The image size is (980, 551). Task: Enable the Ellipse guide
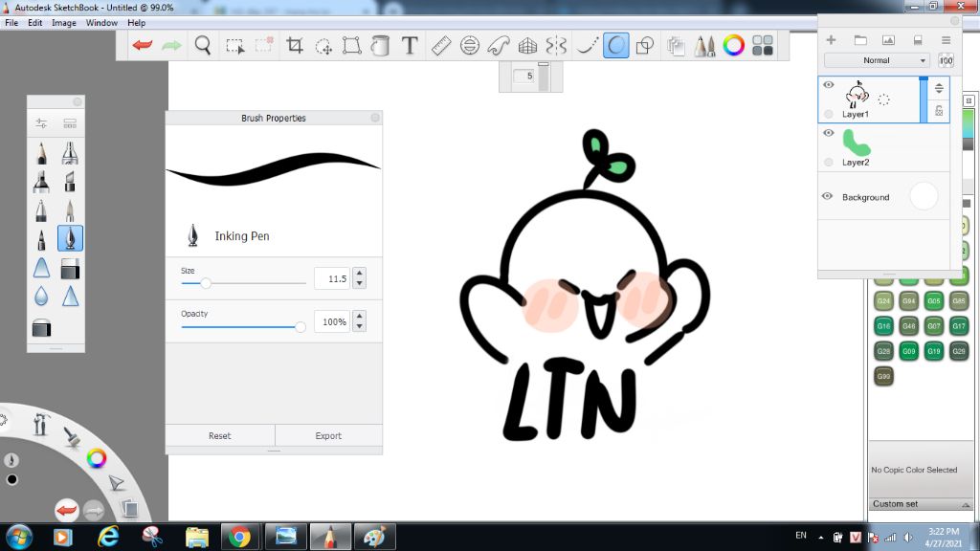469,46
